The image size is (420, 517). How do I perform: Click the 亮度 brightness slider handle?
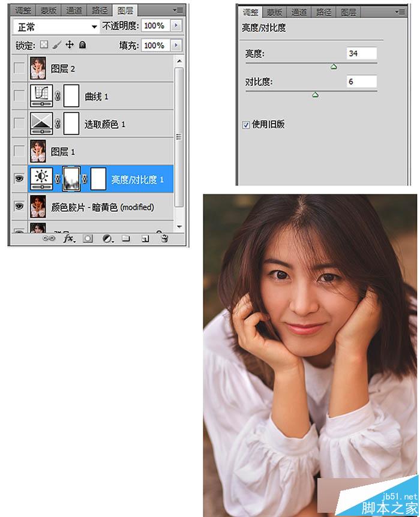click(334, 67)
